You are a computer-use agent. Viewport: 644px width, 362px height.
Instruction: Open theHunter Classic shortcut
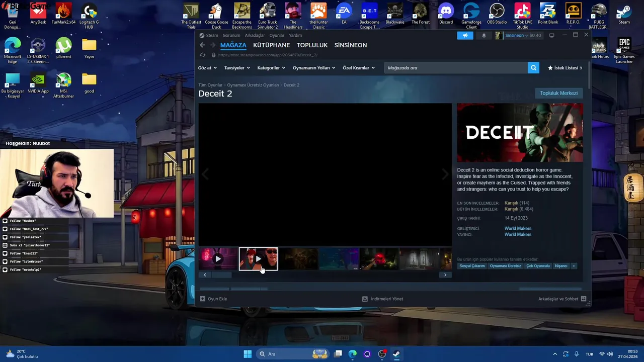click(x=318, y=16)
